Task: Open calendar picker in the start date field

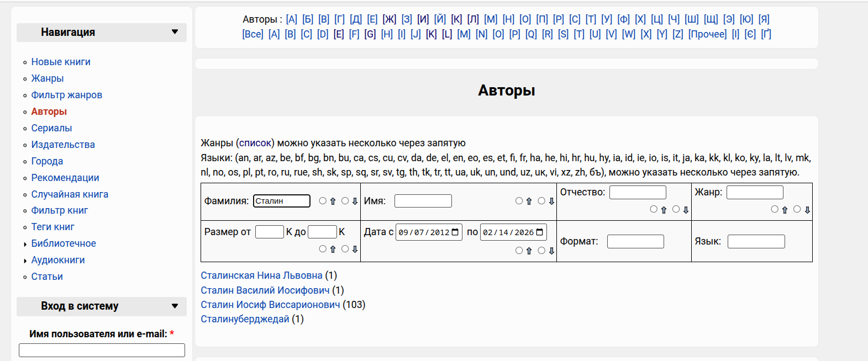Action: coord(455,232)
